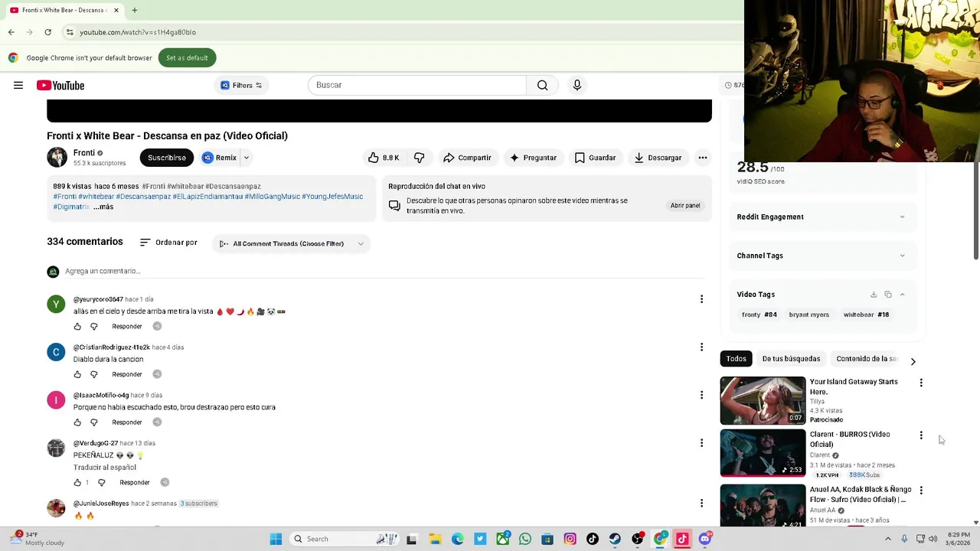This screenshot has height=551, width=980.
Task: Open WhatsApp from taskbar
Action: 524,540
